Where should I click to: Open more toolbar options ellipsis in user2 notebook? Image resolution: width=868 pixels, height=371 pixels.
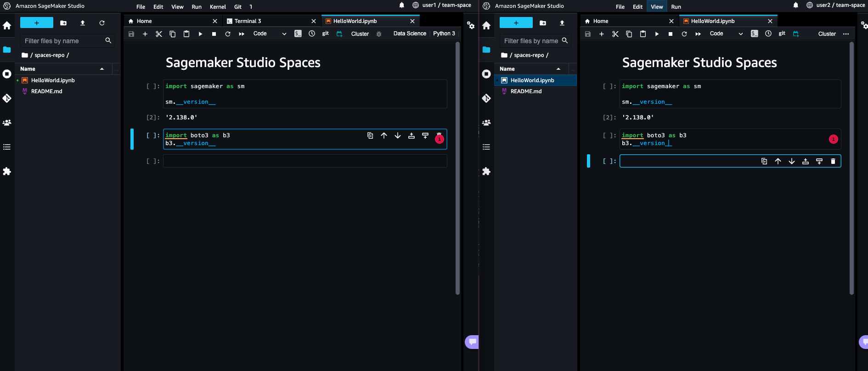point(846,34)
